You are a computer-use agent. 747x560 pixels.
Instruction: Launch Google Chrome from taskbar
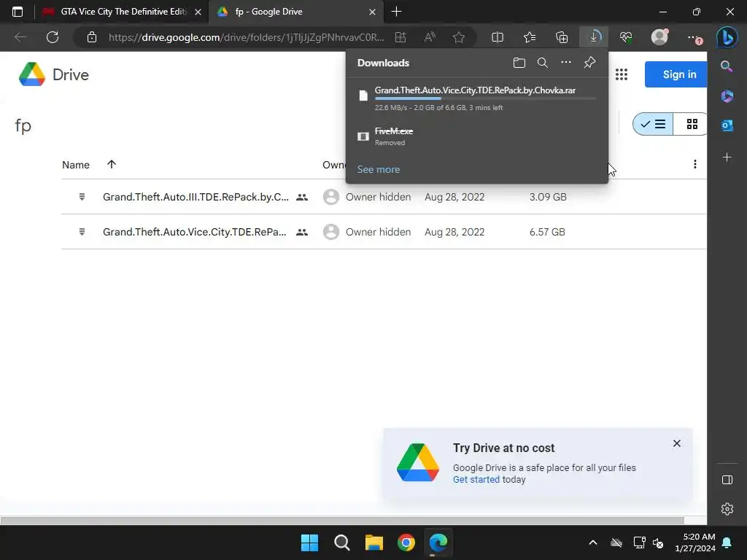(x=406, y=542)
